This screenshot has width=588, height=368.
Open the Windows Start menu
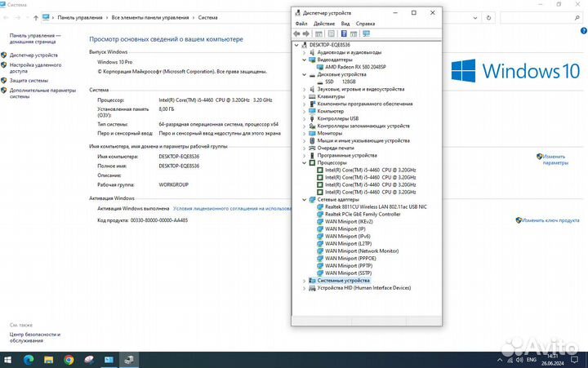(x=8, y=360)
